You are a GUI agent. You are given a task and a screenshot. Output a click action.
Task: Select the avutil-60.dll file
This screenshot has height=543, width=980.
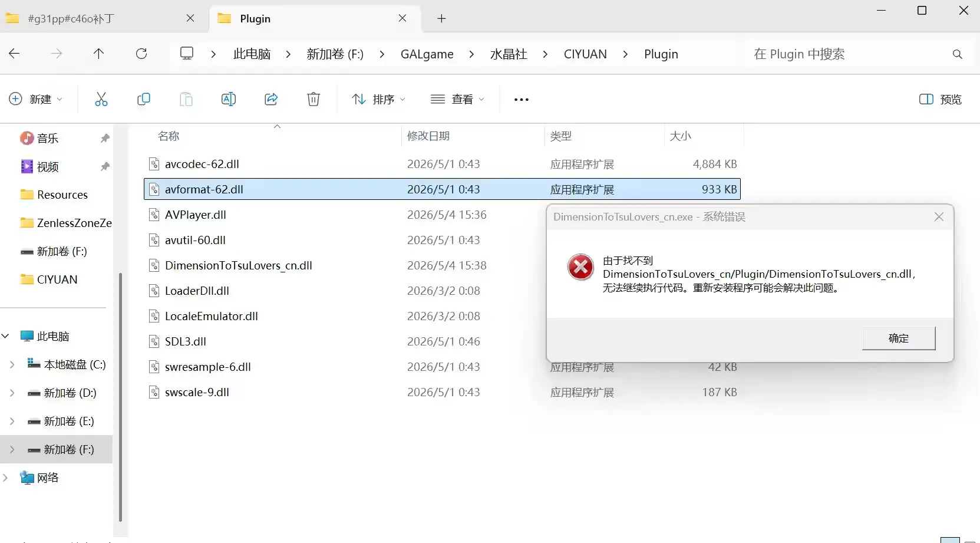[195, 240]
